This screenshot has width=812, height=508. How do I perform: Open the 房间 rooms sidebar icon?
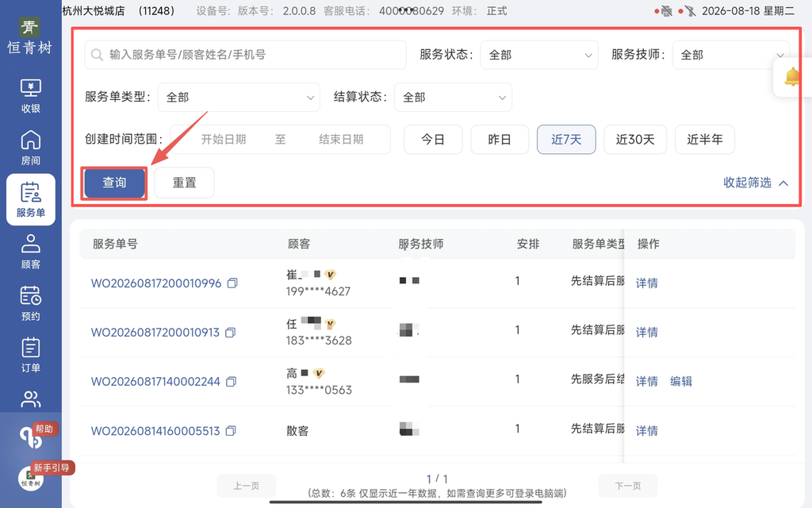pyautogui.click(x=31, y=148)
